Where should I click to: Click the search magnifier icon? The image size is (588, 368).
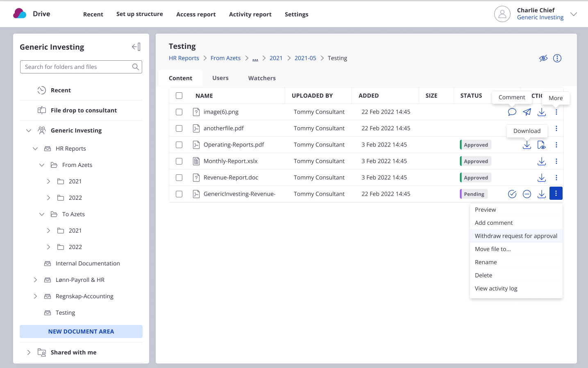[136, 67]
